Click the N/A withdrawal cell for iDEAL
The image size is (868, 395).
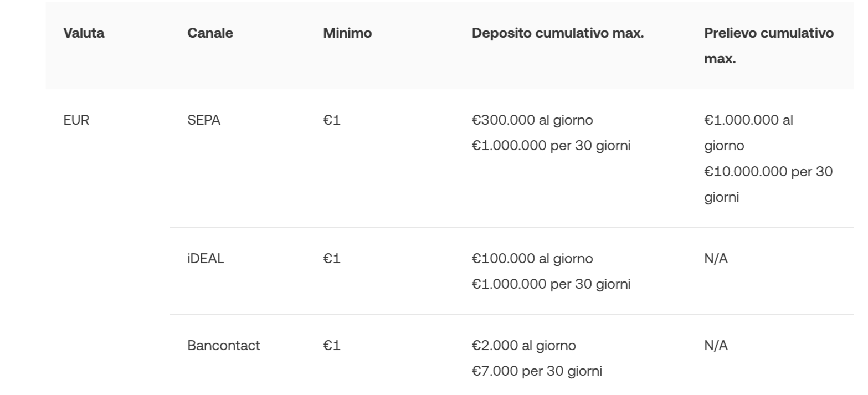[716, 259]
